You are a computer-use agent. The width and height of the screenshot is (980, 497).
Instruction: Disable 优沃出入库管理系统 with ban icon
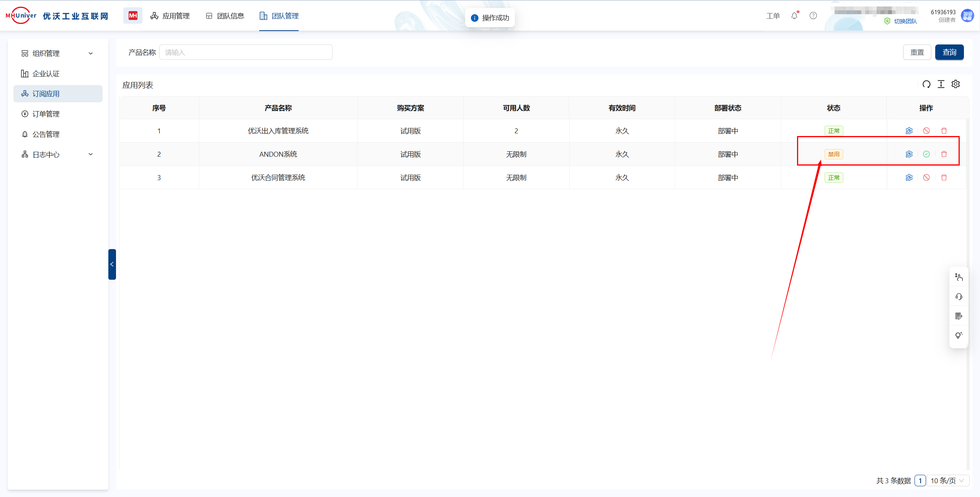click(x=926, y=131)
